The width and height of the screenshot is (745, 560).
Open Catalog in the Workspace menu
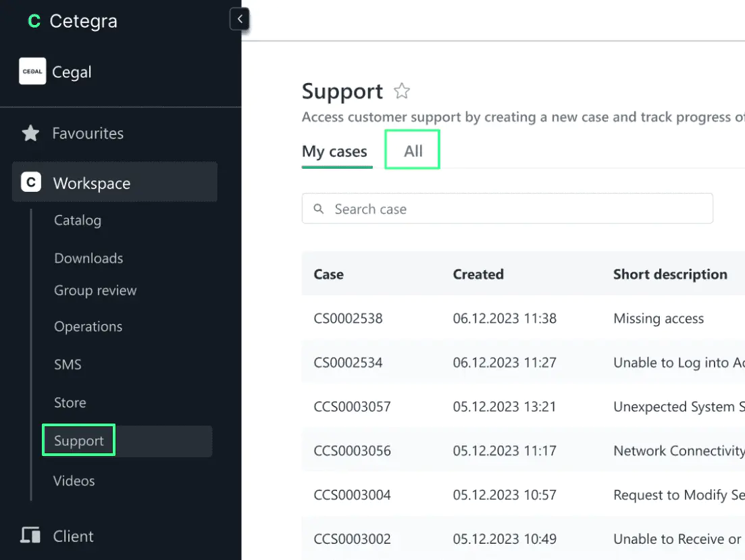pos(78,220)
